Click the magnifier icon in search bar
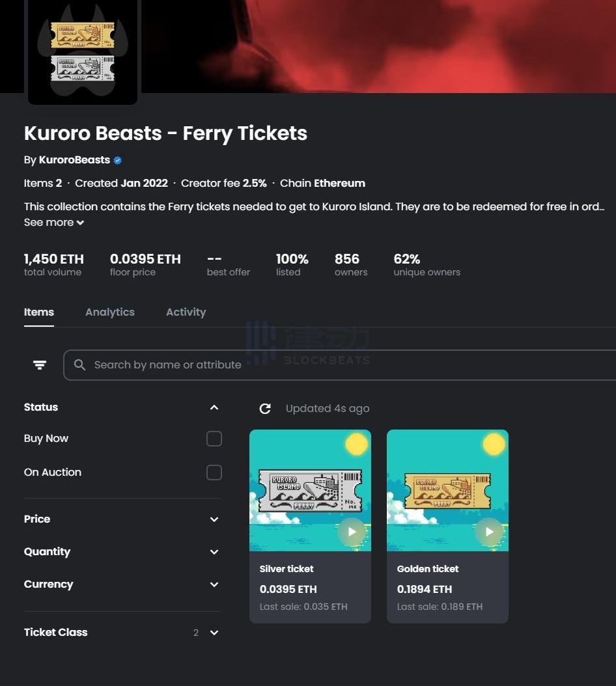616x686 pixels. click(79, 365)
